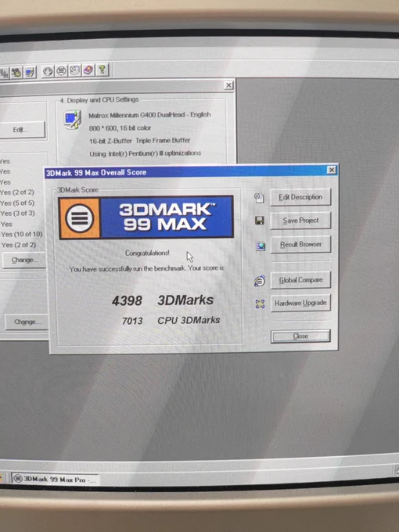Click the document icon beside Edit Description

click(x=259, y=198)
